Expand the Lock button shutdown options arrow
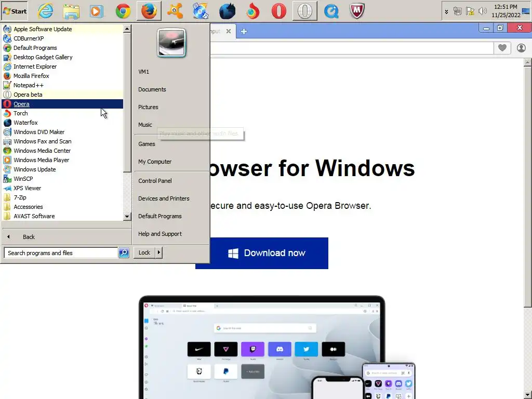Screen dimensions: 532x399 pos(159,252)
